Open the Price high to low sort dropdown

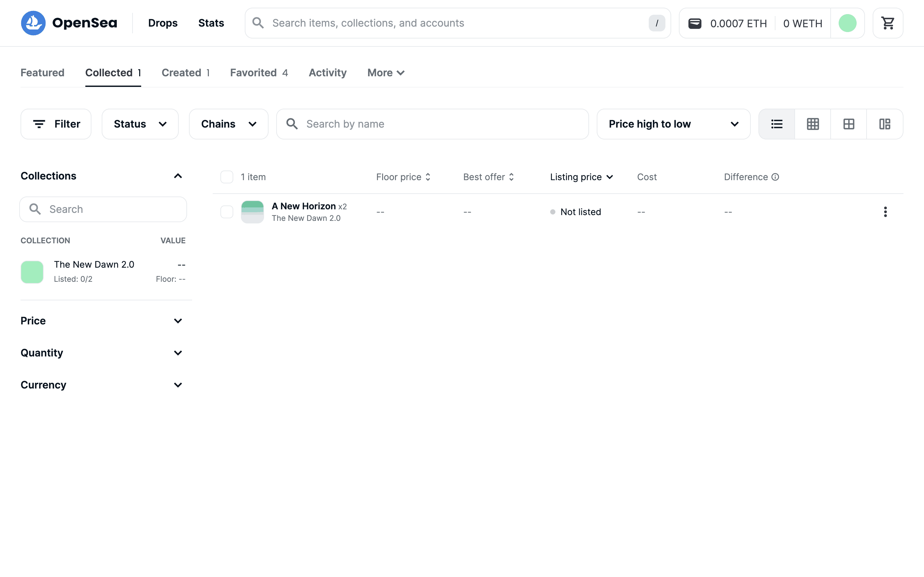point(673,124)
